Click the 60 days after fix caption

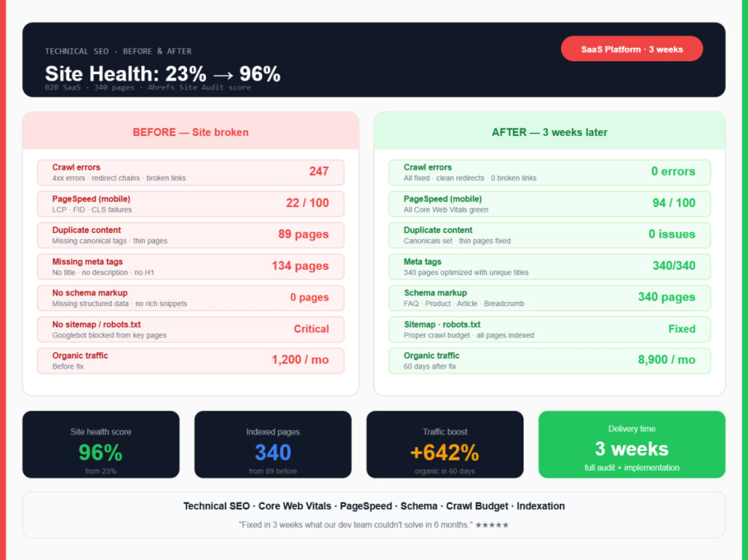(430, 366)
